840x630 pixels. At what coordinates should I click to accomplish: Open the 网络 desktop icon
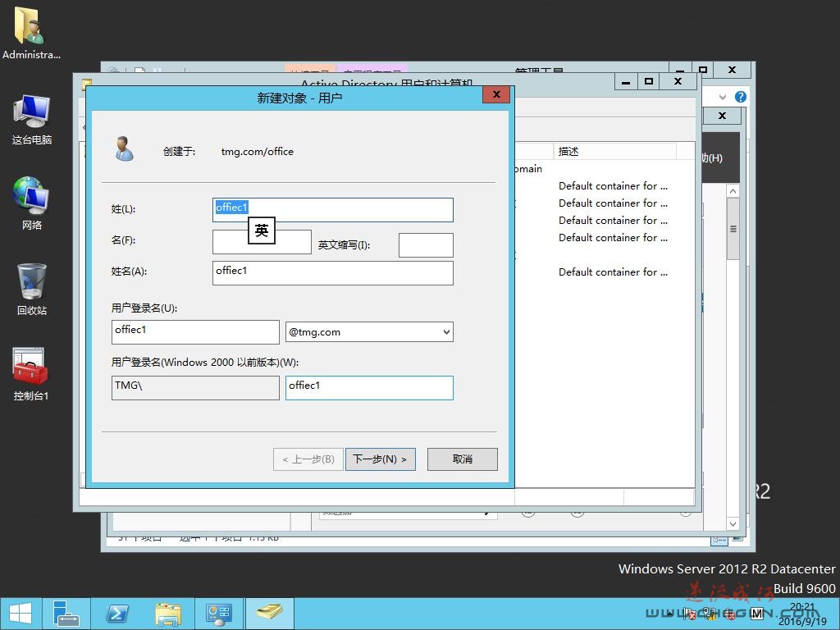point(32,203)
